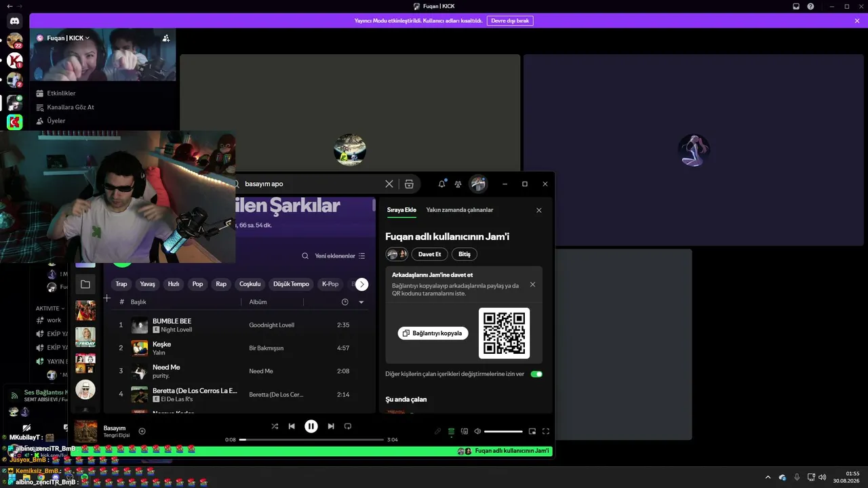Click the 'Davet Et' button
The width and height of the screenshot is (868, 488).
click(x=429, y=254)
